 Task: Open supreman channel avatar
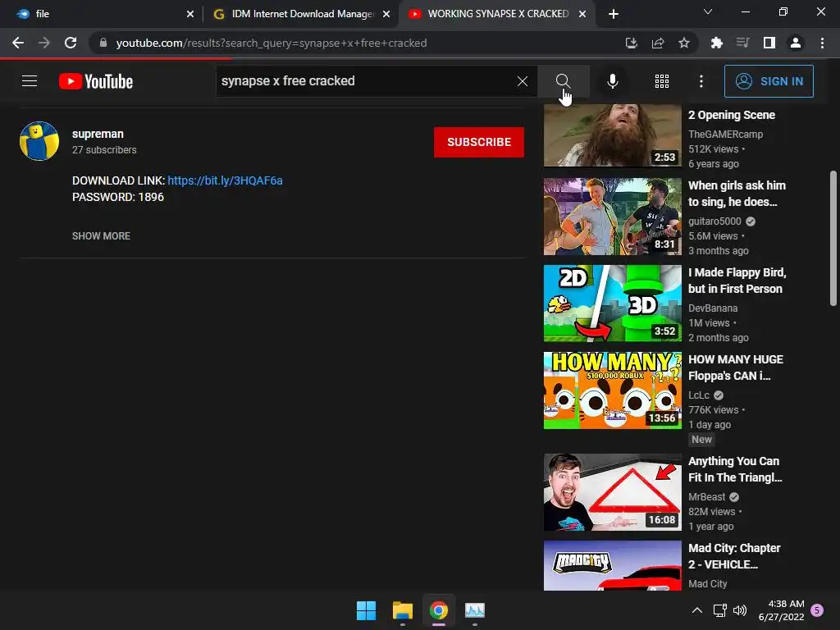pyautogui.click(x=39, y=141)
